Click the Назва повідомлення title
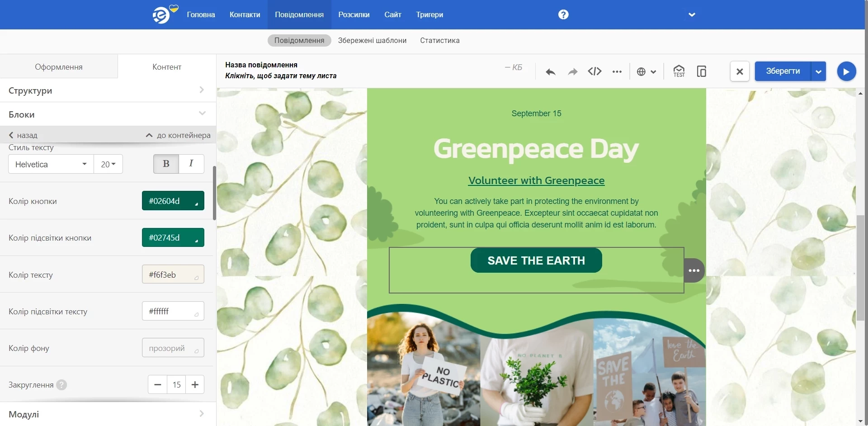 261,65
